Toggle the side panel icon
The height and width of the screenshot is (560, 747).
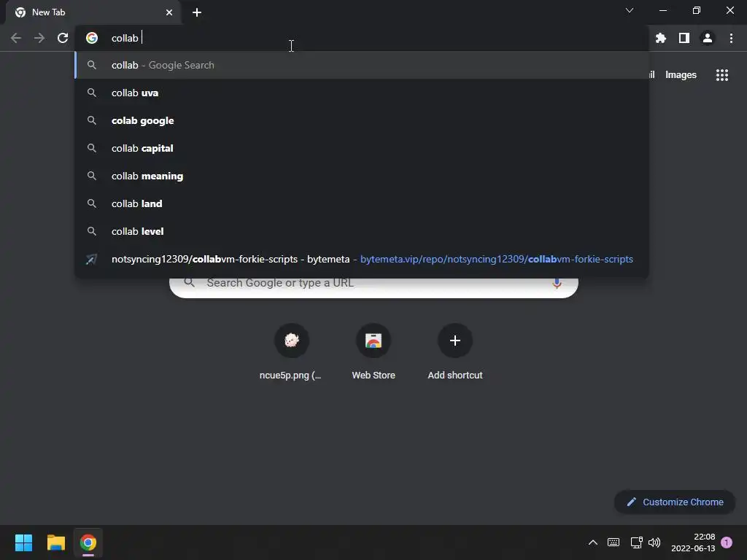coord(684,38)
